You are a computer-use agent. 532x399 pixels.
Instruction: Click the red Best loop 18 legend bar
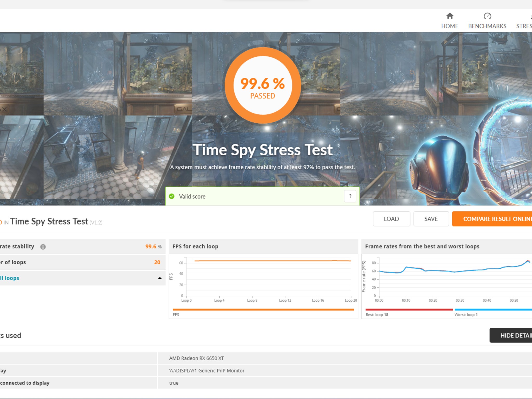tap(409, 309)
